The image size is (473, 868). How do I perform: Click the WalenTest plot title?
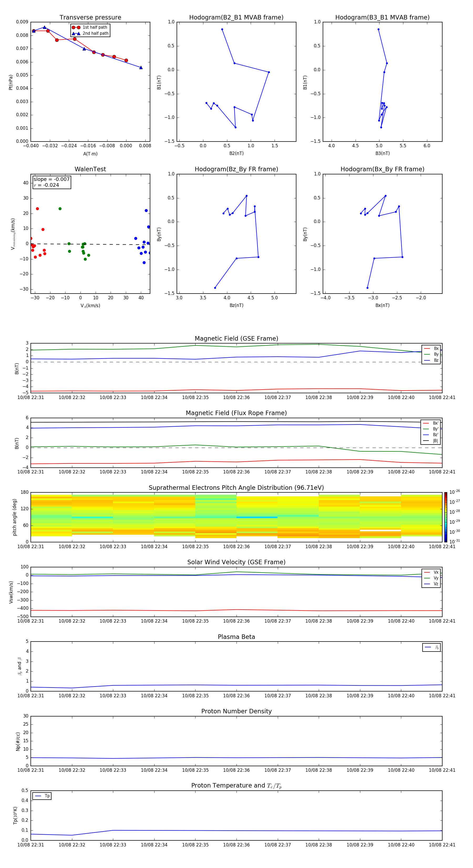tap(90, 169)
